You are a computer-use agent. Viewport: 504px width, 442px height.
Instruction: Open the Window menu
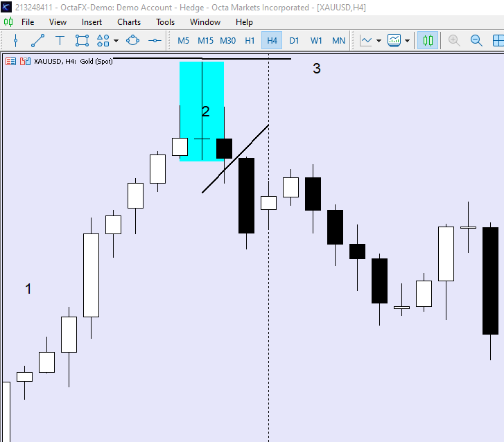pyautogui.click(x=205, y=22)
